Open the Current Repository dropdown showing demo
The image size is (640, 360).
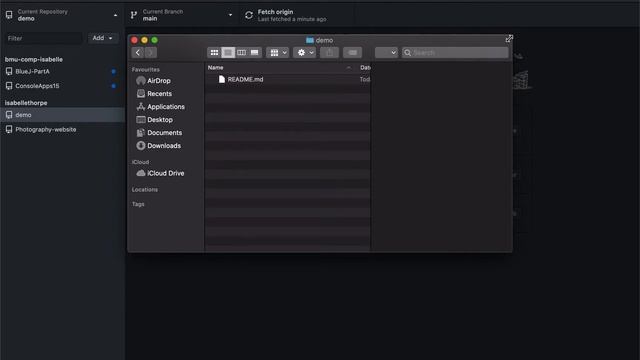click(x=62, y=15)
